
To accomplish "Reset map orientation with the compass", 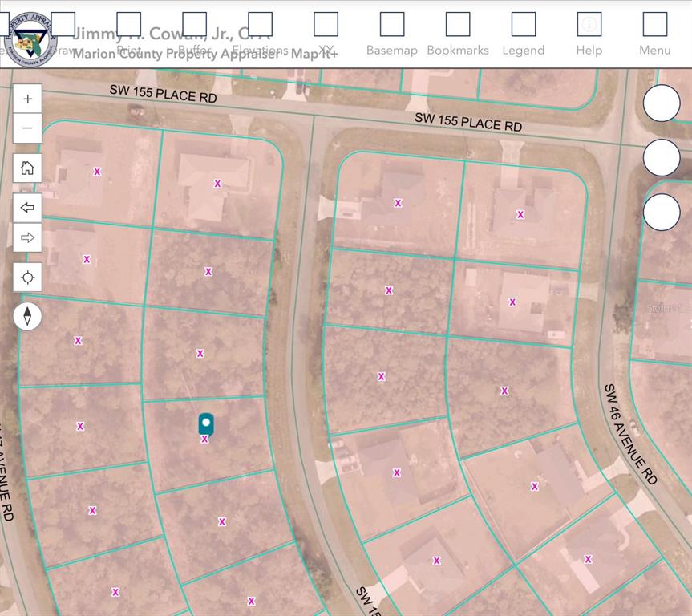I will [x=28, y=317].
